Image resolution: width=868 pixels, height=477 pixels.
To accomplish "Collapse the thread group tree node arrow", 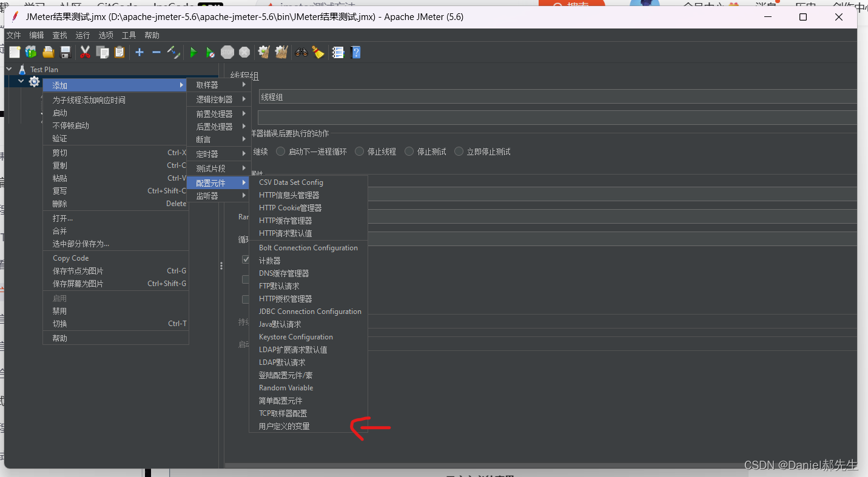I will click(21, 81).
